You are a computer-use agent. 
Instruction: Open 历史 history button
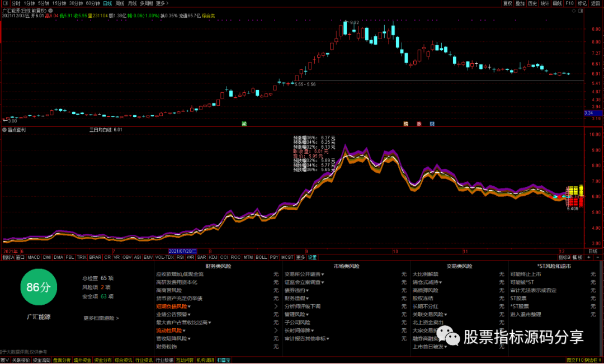coord(532,3)
